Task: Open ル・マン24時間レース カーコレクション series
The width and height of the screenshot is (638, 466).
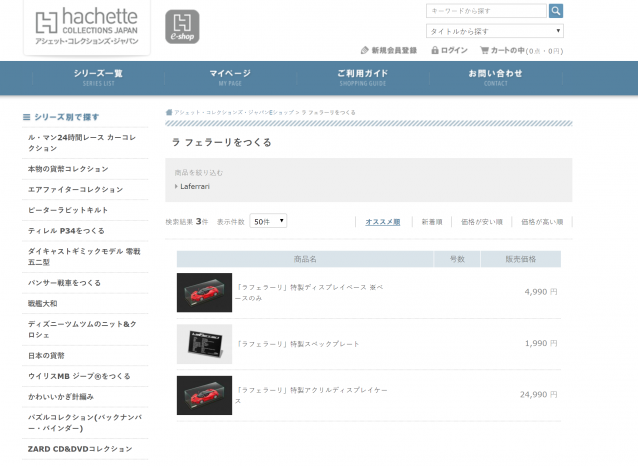Action: pyautogui.click(x=85, y=143)
